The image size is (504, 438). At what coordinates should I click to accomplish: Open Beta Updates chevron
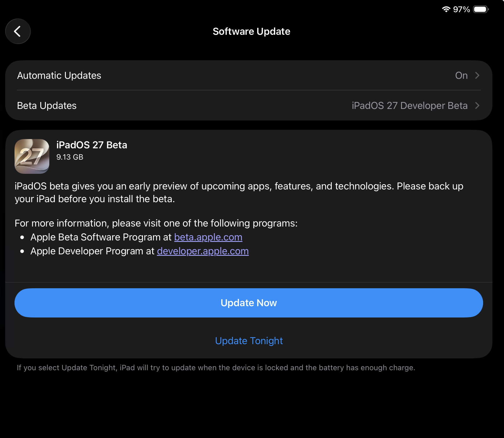[x=477, y=105]
